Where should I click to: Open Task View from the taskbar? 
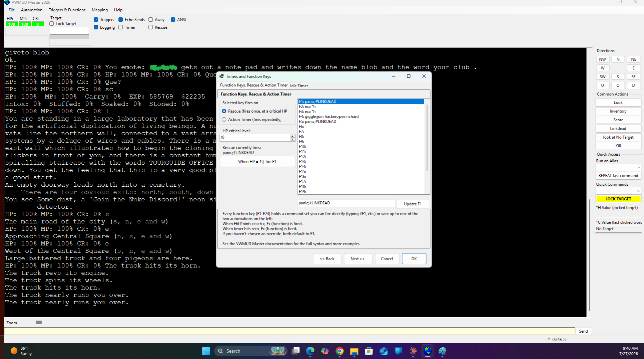point(295,351)
